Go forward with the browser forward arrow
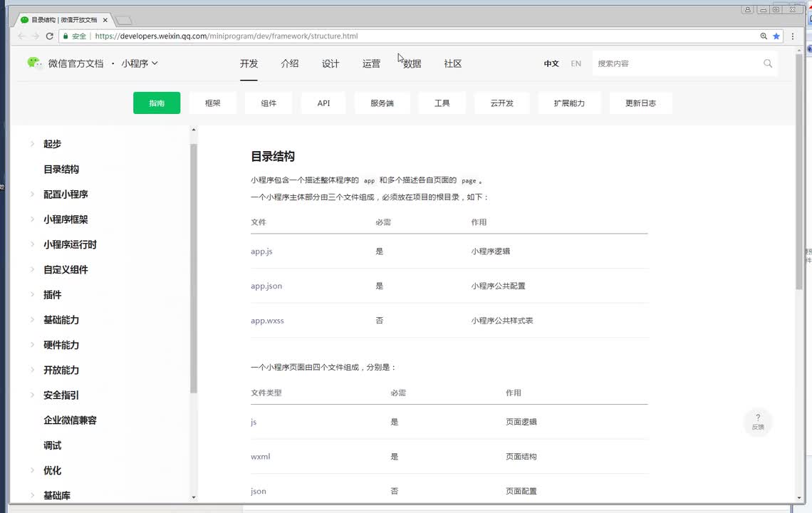The width and height of the screenshot is (812, 513). [x=35, y=36]
